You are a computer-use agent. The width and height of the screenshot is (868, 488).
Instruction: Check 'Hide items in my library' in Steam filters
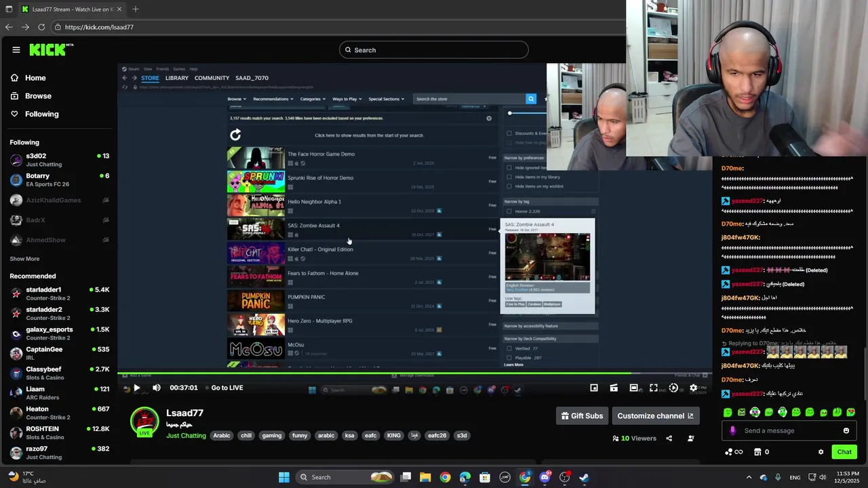(x=509, y=177)
